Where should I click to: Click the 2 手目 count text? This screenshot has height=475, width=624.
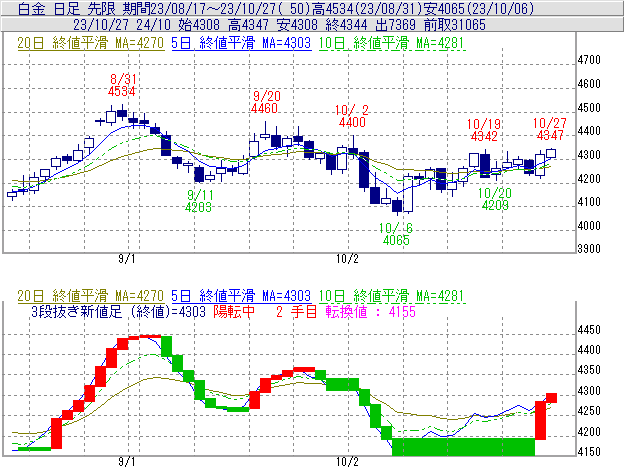point(296,312)
